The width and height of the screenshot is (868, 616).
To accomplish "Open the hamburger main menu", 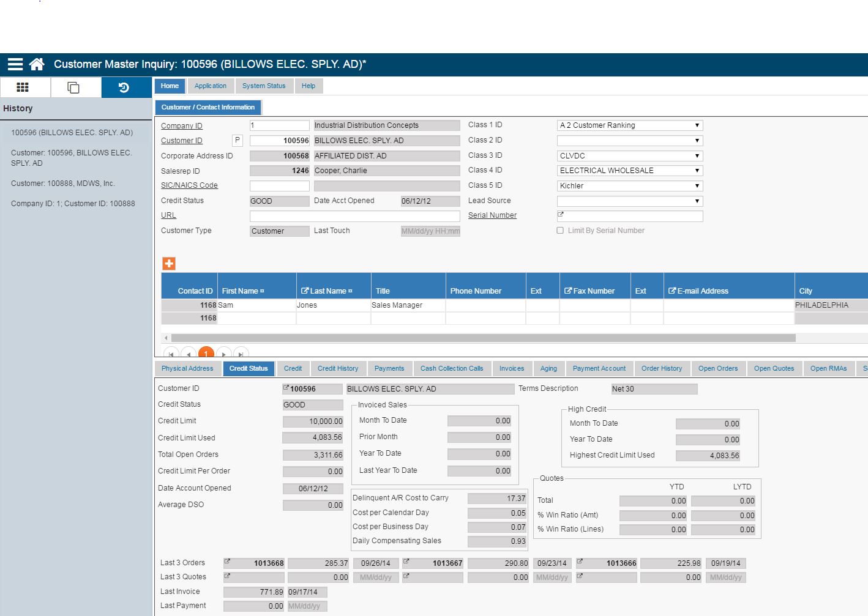I will [15, 64].
